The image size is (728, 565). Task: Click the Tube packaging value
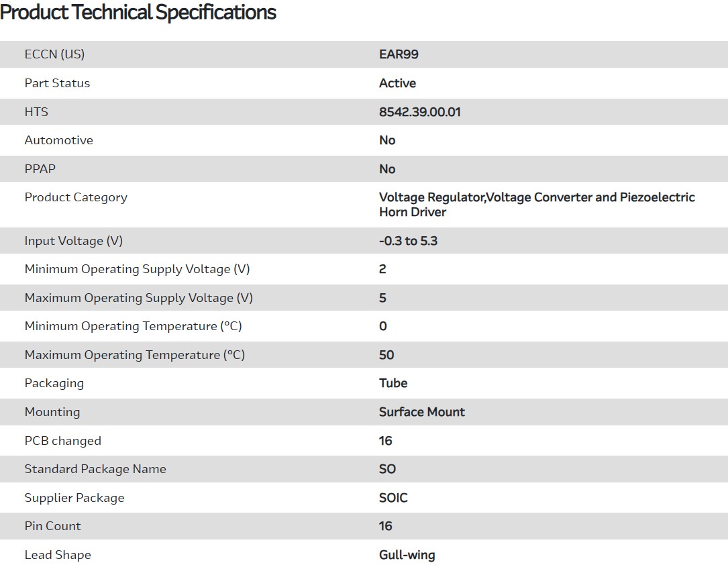(393, 383)
